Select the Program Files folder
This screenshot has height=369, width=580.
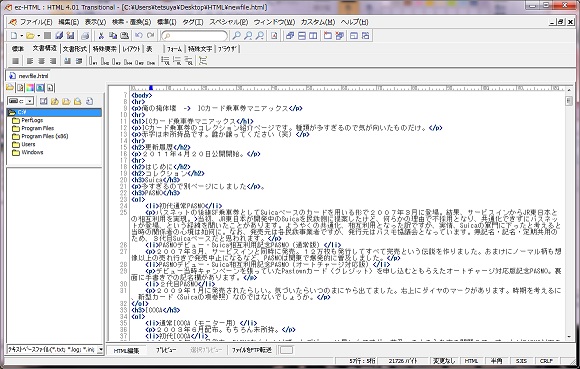click(37, 128)
